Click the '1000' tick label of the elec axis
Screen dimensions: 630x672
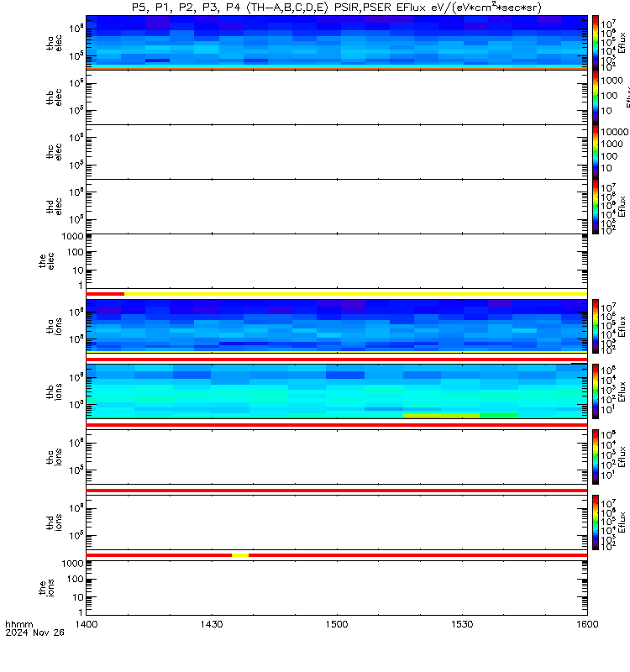72,236
